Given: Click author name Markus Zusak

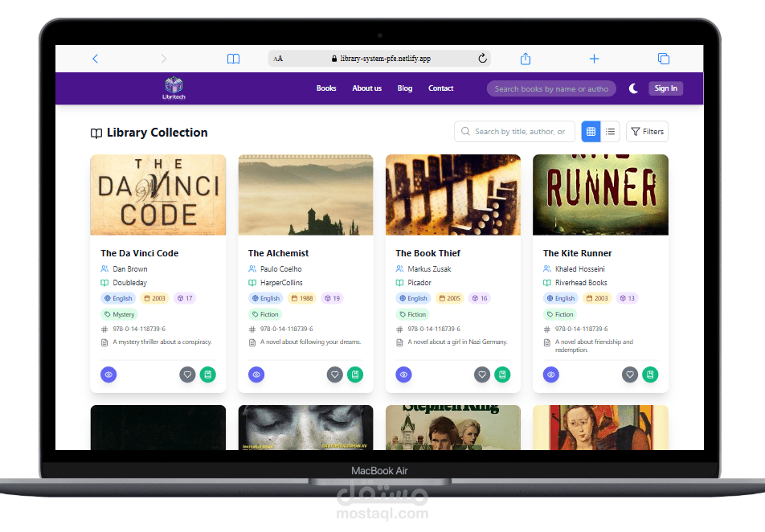Looking at the screenshot, I should click(x=429, y=269).
